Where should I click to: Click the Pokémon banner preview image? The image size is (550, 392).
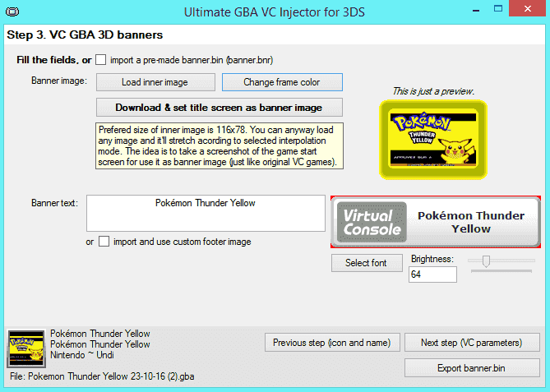pyautogui.click(x=433, y=140)
